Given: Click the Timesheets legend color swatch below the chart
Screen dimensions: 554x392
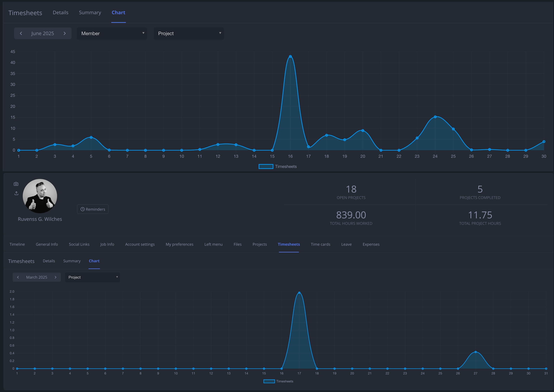Looking at the screenshot, I should tap(266, 166).
